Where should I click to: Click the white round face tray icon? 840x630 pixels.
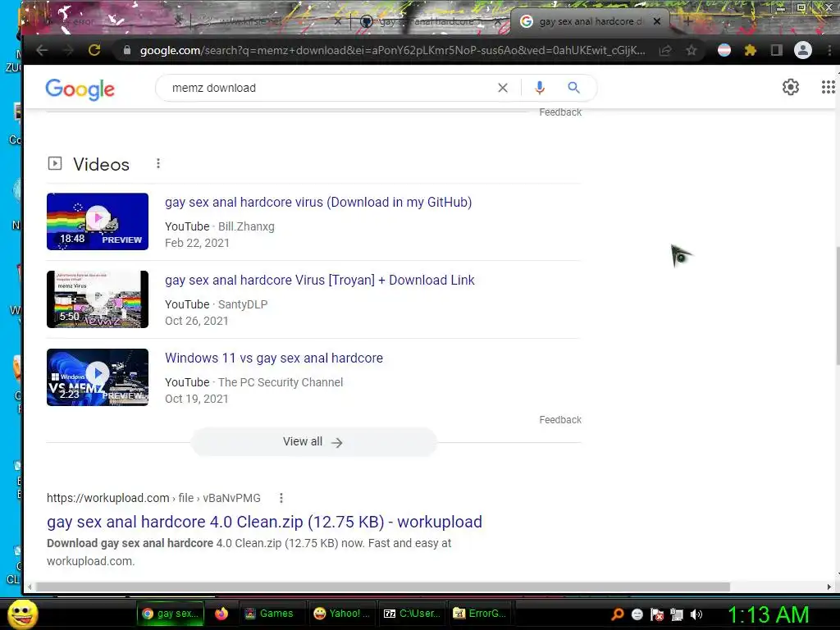pyautogui.click(x=637, y=614)
